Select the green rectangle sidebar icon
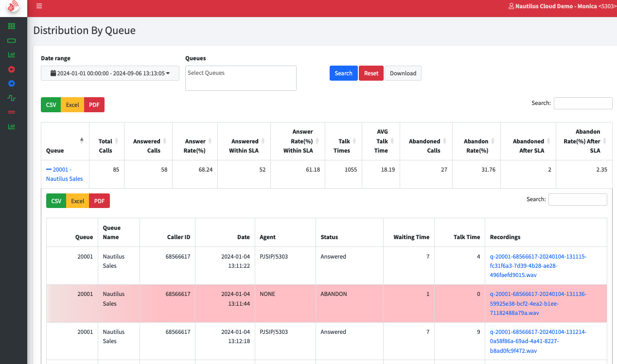 tap(12, 40)
